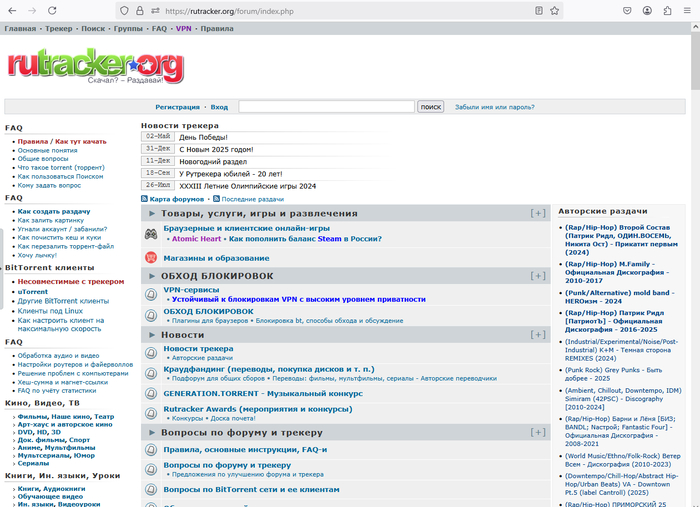Open Grey Punks - Быть добрее release
The width and height of the screenshot is (700, 507).
click(x=613, y=374)
